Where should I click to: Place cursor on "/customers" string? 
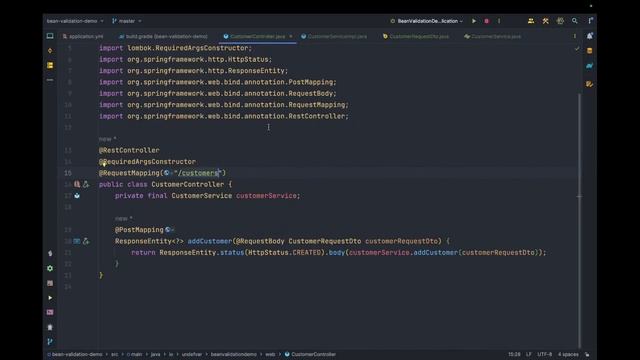click(198, 173)
